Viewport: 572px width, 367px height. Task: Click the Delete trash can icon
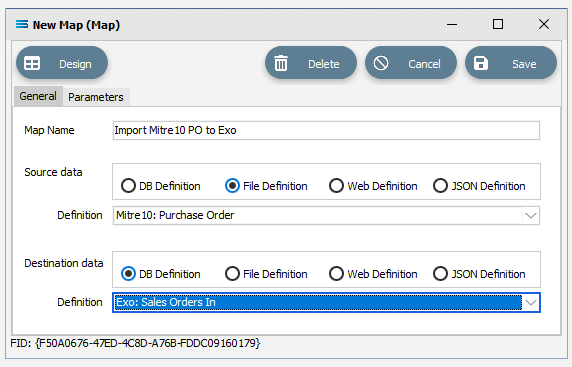coord(281,63)
